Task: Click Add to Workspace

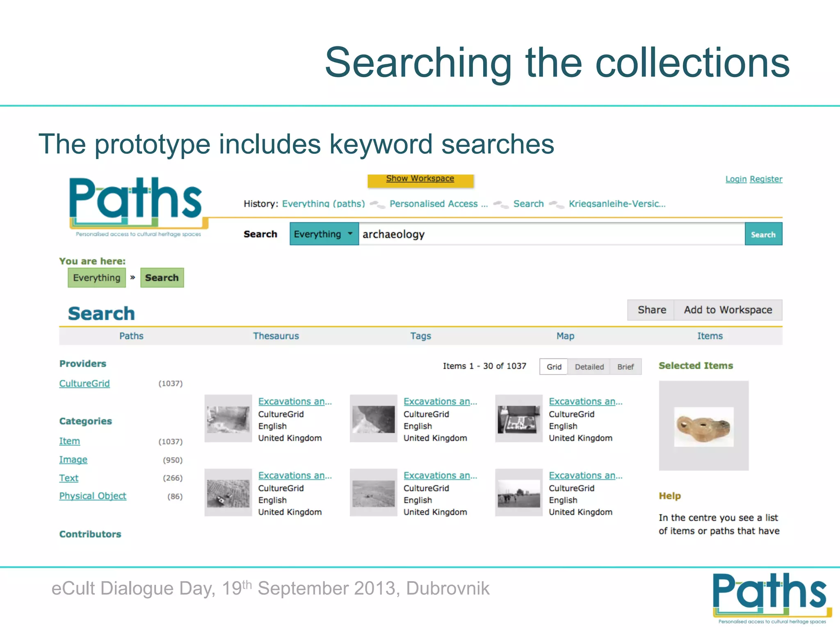Action: tap(728, 310)
